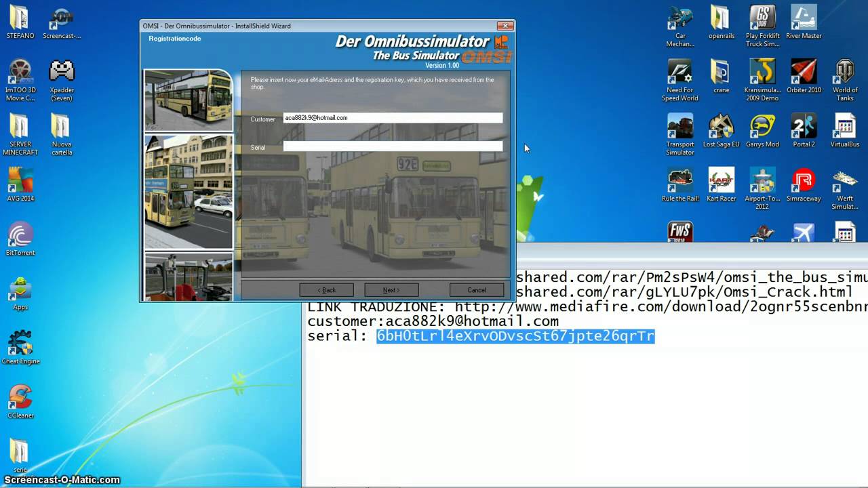Image resolution: width=868 pixels, height=488 pixels.
Task: Open the Apps desktop icon
Action: [x=20, y=293]
